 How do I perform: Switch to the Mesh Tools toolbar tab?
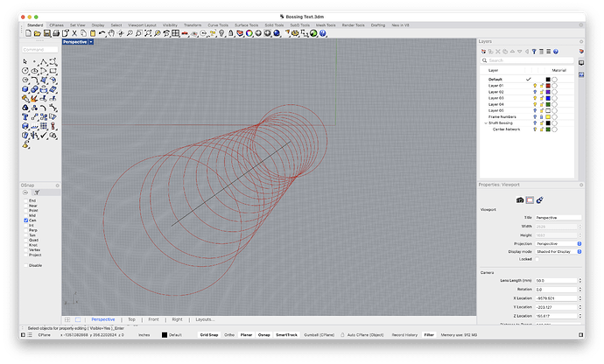(x=326, y=25)
